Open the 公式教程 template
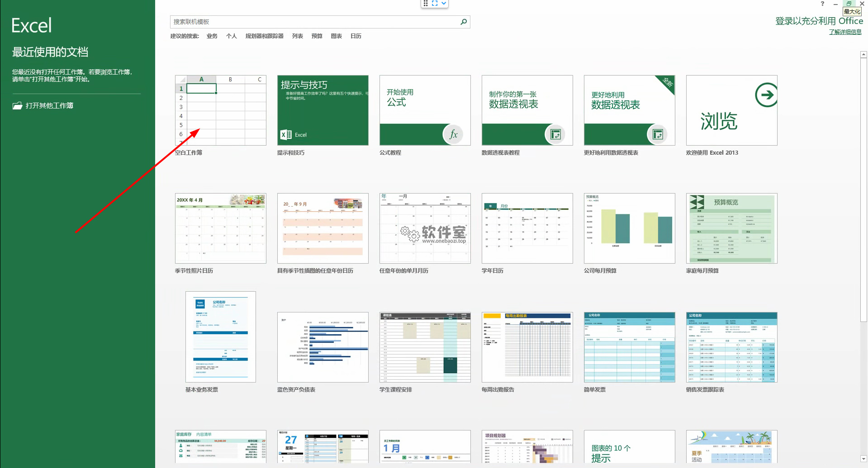 pos(425,110)
